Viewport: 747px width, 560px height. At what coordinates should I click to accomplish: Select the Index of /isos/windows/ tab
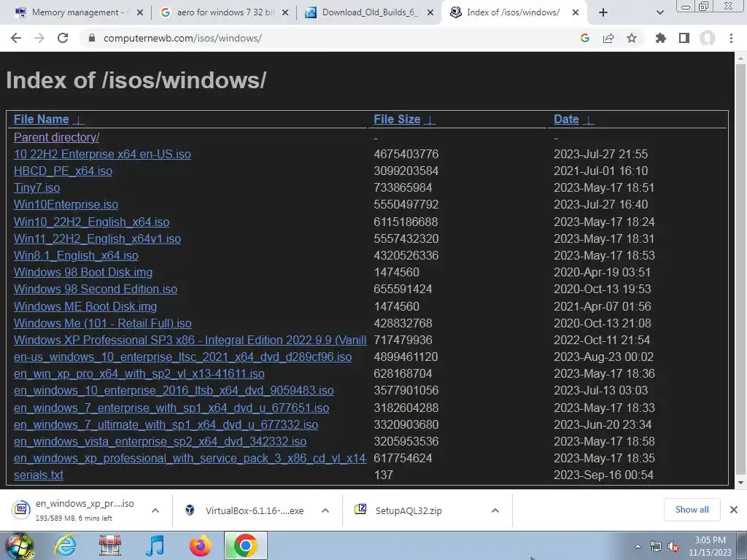pyautogui.click(x=513, y=13)
